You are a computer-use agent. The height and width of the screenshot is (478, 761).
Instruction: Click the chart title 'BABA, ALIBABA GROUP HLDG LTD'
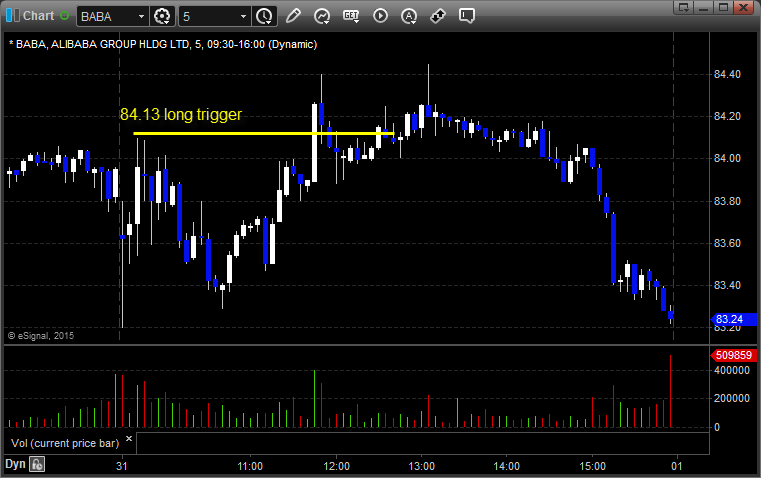click(x=102, y=44)
